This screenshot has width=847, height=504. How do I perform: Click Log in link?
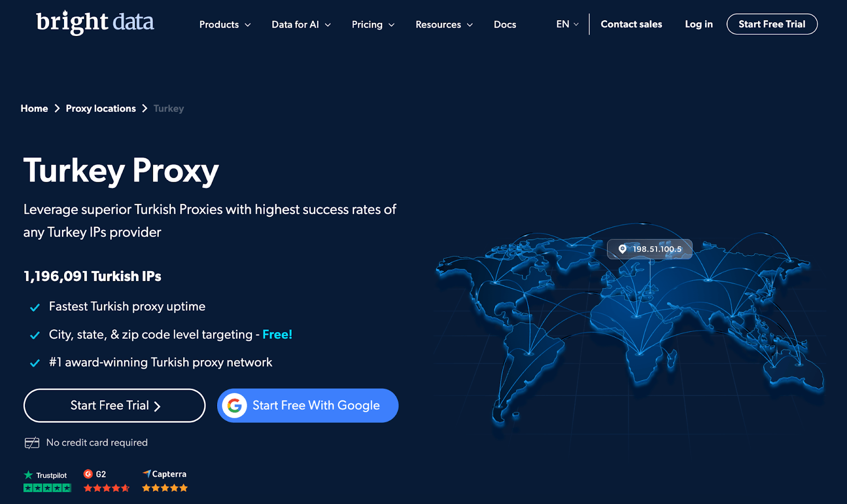699,24
